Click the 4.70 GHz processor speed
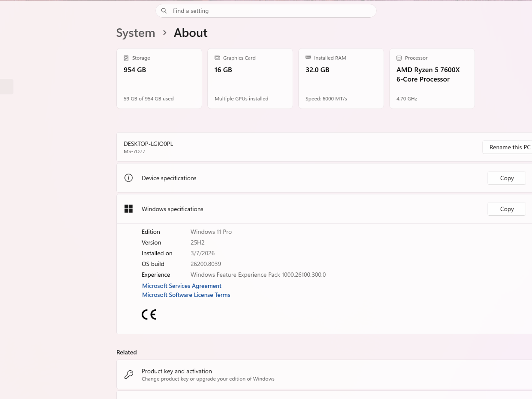Image resolution: width=532 pixels, height=399 pixels. 407,99
